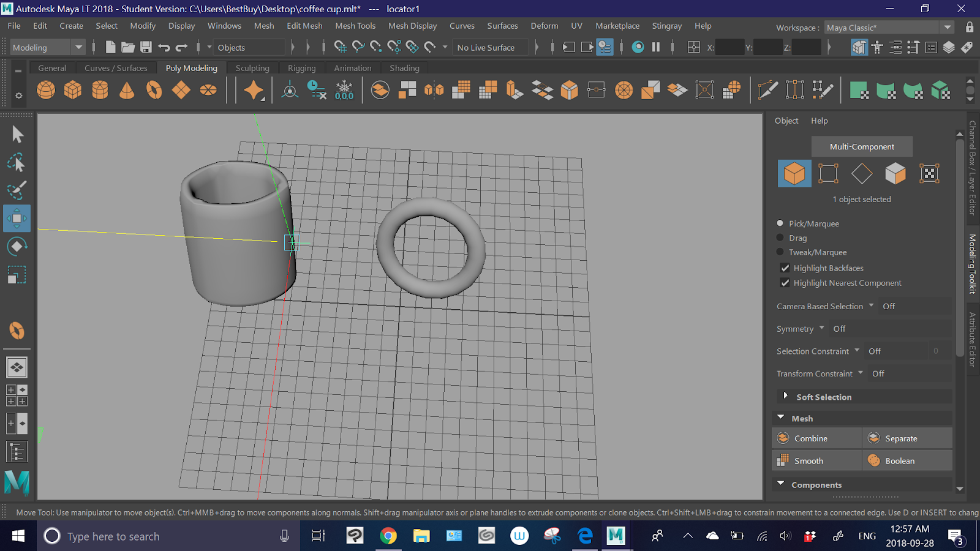Click the Undo arrow icon
Viewport: 980px width, 551px height.
[164, 47]
